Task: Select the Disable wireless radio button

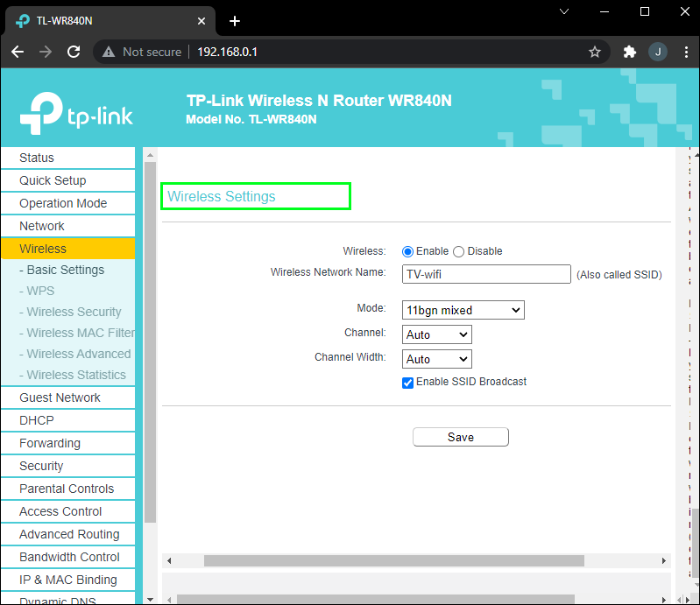Action: pyautogui.click(x=458, y=251)
